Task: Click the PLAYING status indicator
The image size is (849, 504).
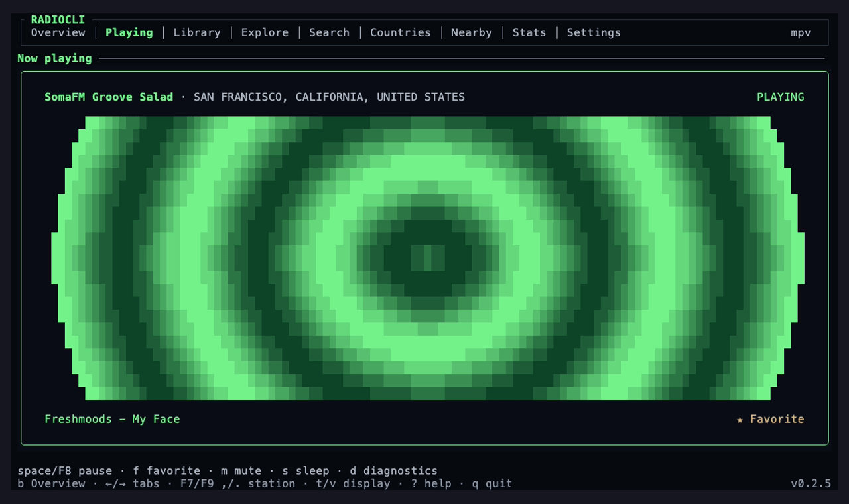Action: click(780, 97)
